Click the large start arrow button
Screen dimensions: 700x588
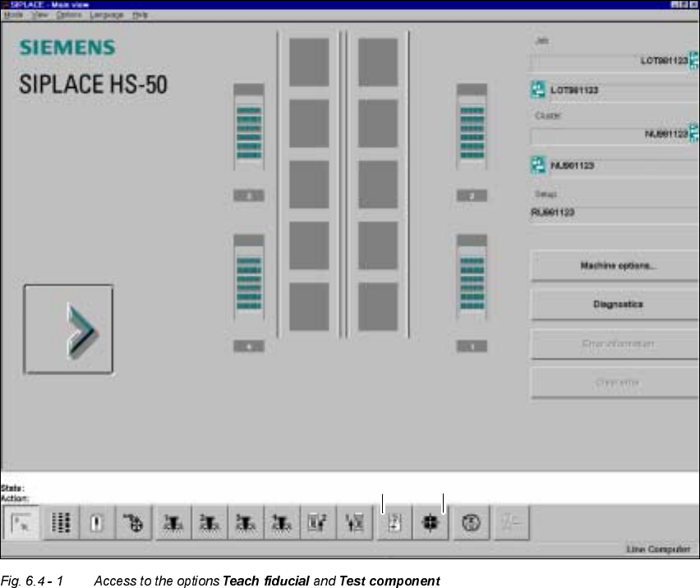click(x=68, y=328)
